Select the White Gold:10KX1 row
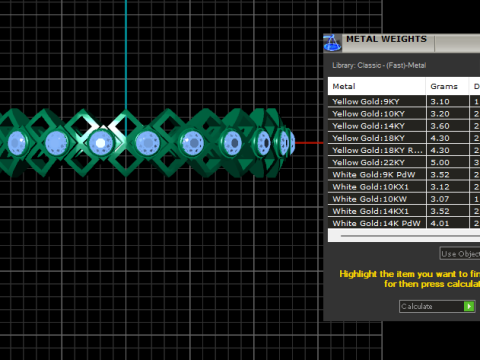Image resolution: width=480 pixels, height=360 pixels. (404, 187)
